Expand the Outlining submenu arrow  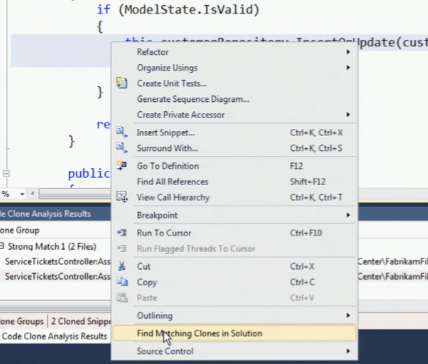[348, 315]
